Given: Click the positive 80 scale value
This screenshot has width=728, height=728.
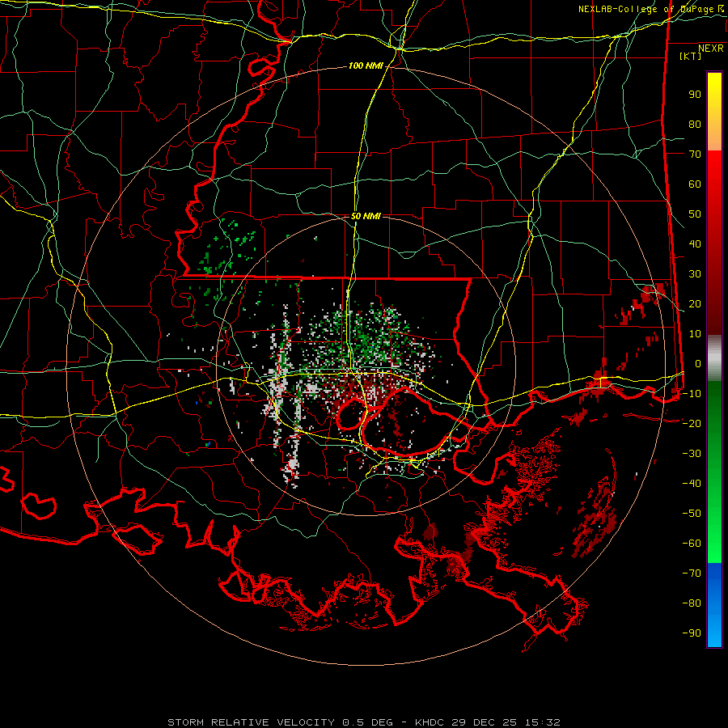Looking at the screenshot, I should pyautogui.click(x=695, y=125).
